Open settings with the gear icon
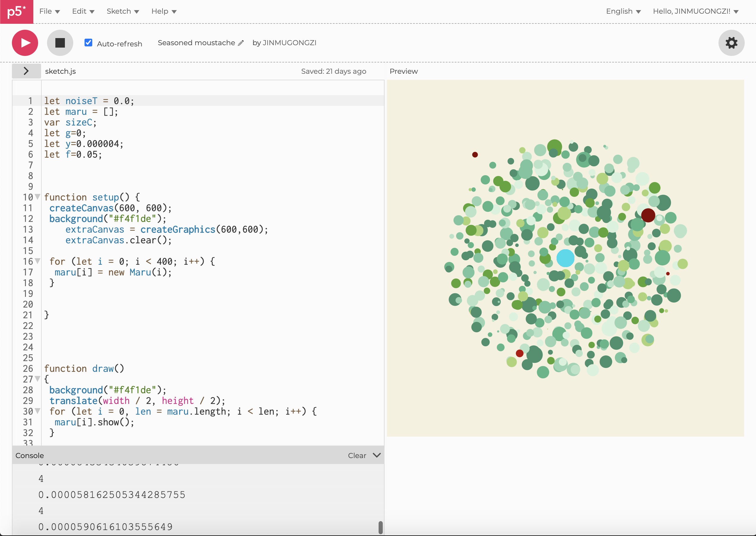The width and height of the screenshot is (756, 536). (x=731, y=43)
